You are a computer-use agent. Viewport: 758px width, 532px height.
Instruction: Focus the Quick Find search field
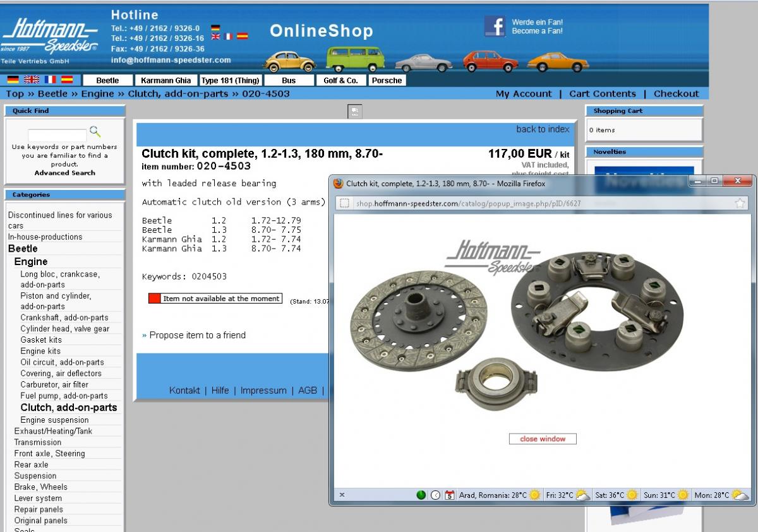57,135
